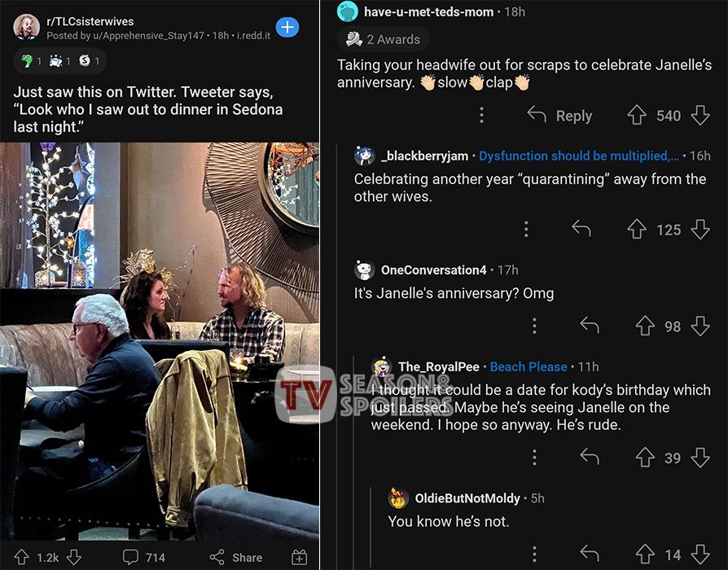This screenshot has height=570, width=728.
Task: Open more options on have-u-met-teds-mom's comment
Action: (x=481, y=116)
